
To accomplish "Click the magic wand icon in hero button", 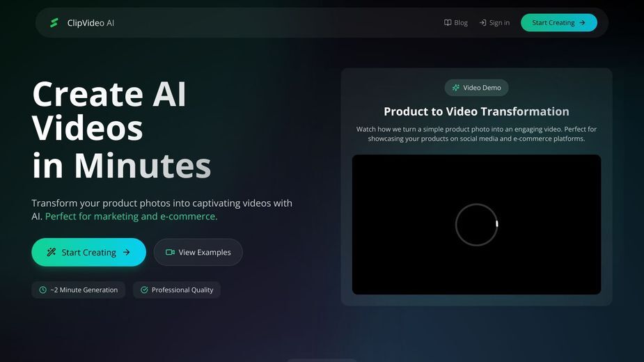I will pos(52,252).
